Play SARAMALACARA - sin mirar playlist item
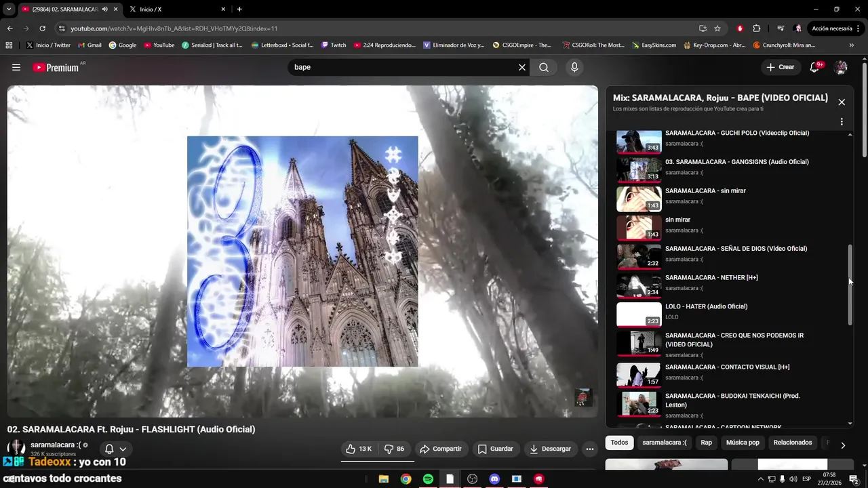 (729, 198)
